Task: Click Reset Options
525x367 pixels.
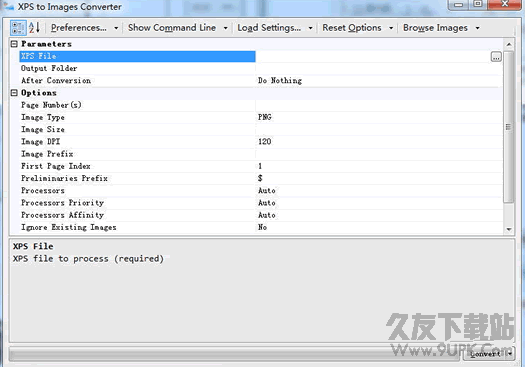Action: [352, 28]
